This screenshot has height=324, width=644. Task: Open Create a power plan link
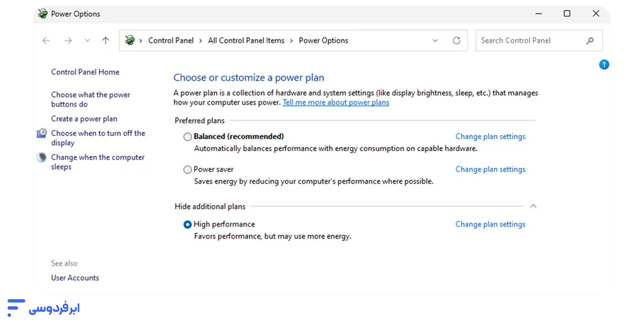click(84, 119)
